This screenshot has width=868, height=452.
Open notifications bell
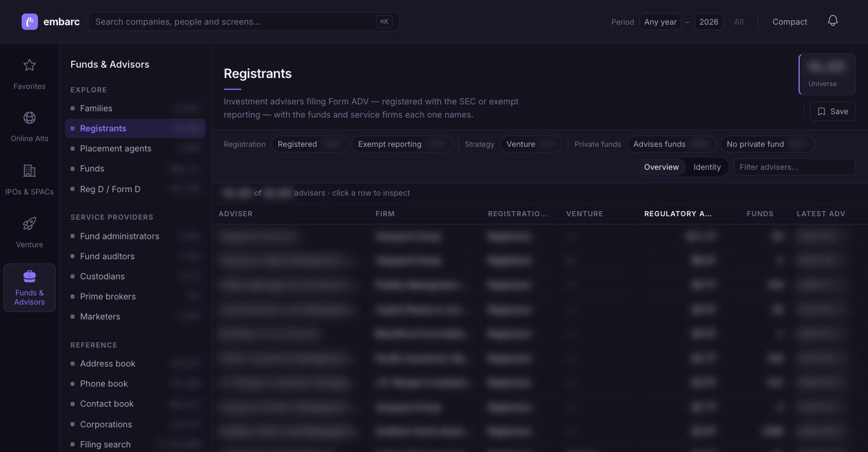[x=833, y=21]
